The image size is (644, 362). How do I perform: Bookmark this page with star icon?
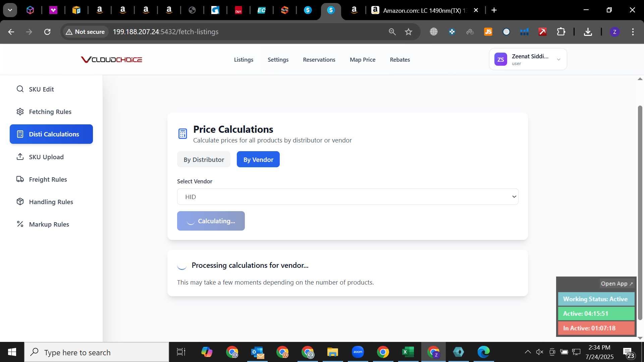click(x=408, y=32)
